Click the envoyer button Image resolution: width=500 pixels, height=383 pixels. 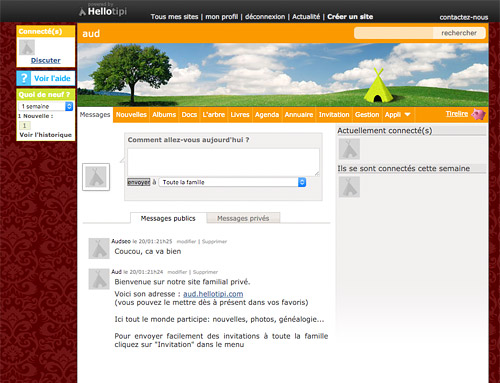pos(139,182)
